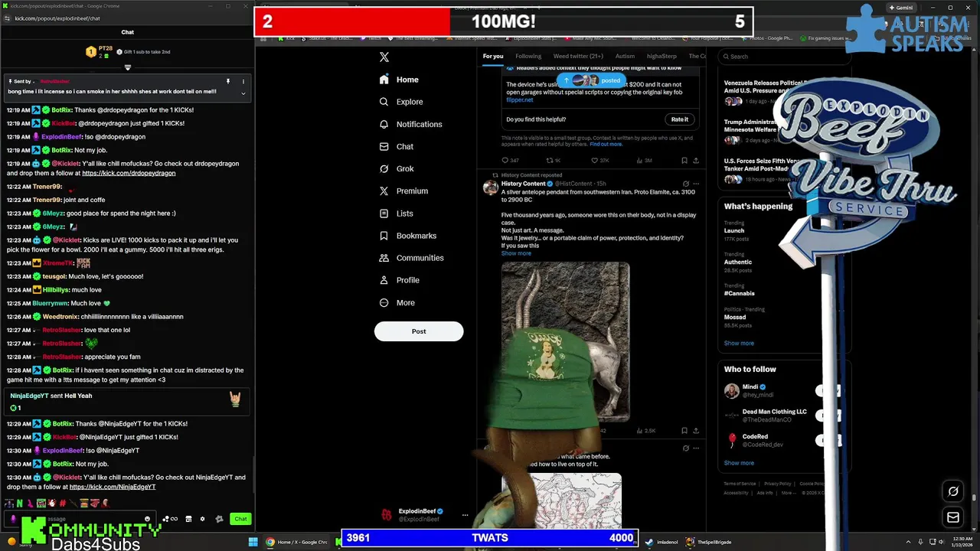The image size is (980, 551).
Task: Open Premium in the X sidebar
Action: (403, 191)
